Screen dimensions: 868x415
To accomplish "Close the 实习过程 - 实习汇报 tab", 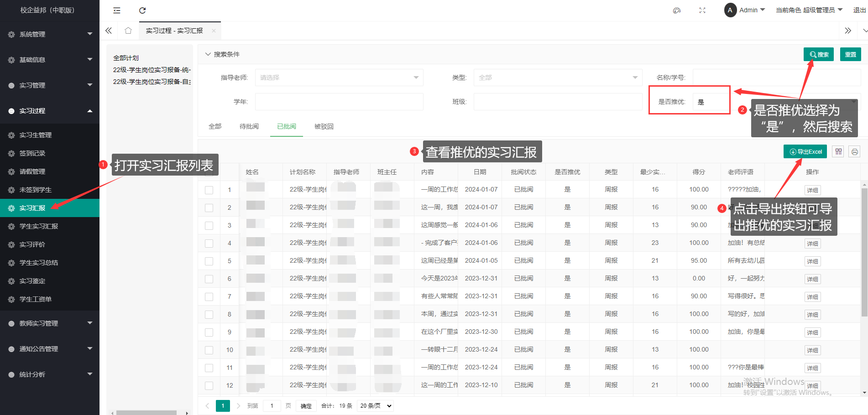I will tap(214, 31).
